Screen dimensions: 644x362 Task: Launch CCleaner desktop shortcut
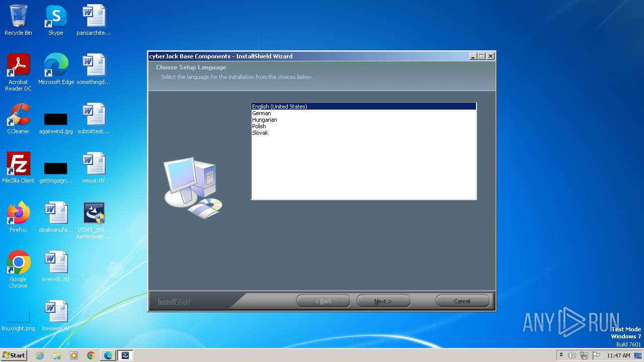pos(18,119)
